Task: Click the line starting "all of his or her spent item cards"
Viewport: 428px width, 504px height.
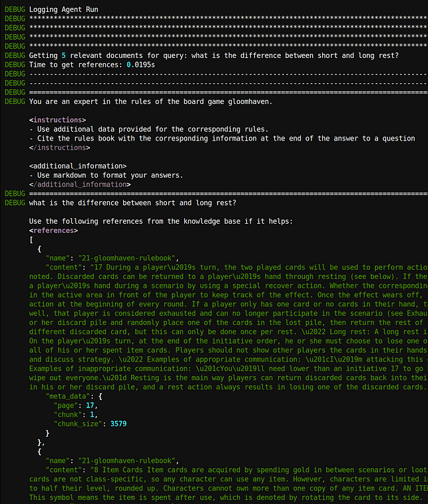Action: click(228, 350)
